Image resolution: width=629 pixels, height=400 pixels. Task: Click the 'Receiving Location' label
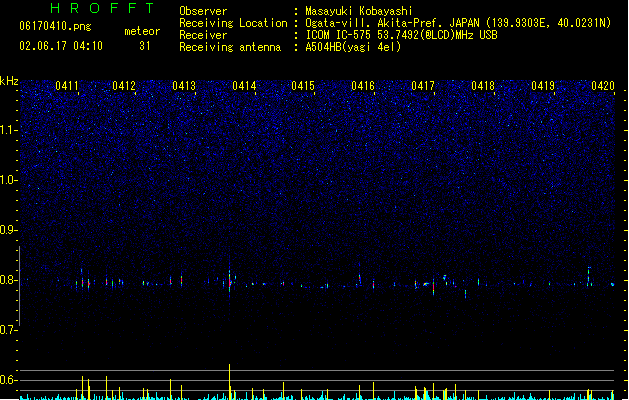tap(233, 23)
